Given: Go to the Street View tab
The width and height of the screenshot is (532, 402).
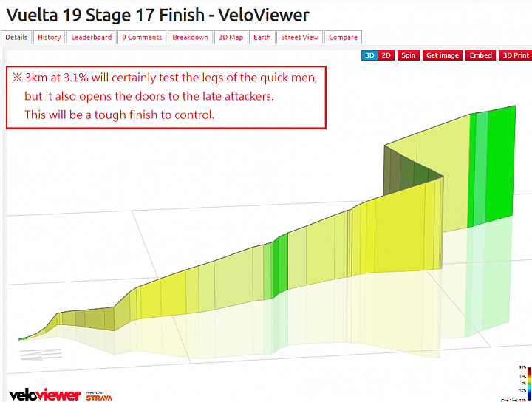Looking at the screenshot, I should pyautogui.click(x=299, y=37).
